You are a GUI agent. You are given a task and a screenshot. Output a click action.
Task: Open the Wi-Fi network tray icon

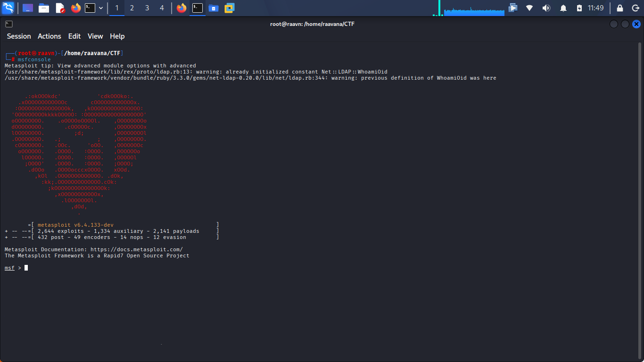pos(529,8)
